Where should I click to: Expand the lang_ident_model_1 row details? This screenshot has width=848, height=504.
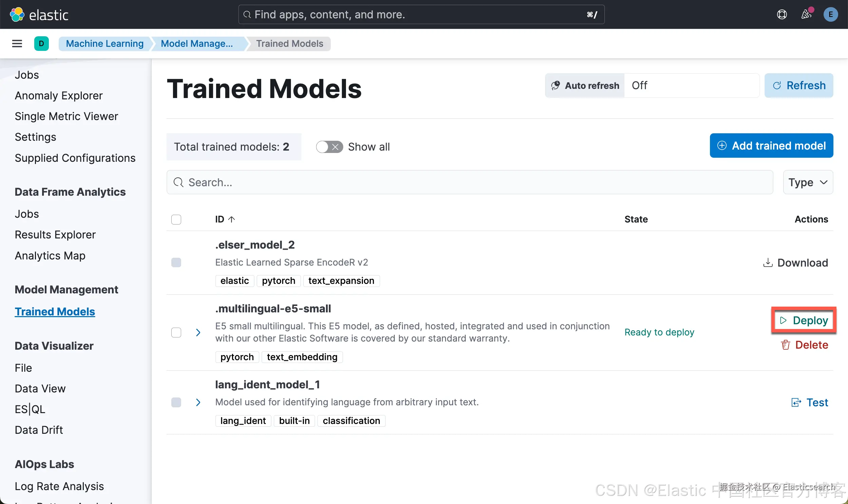click(198, 403)
